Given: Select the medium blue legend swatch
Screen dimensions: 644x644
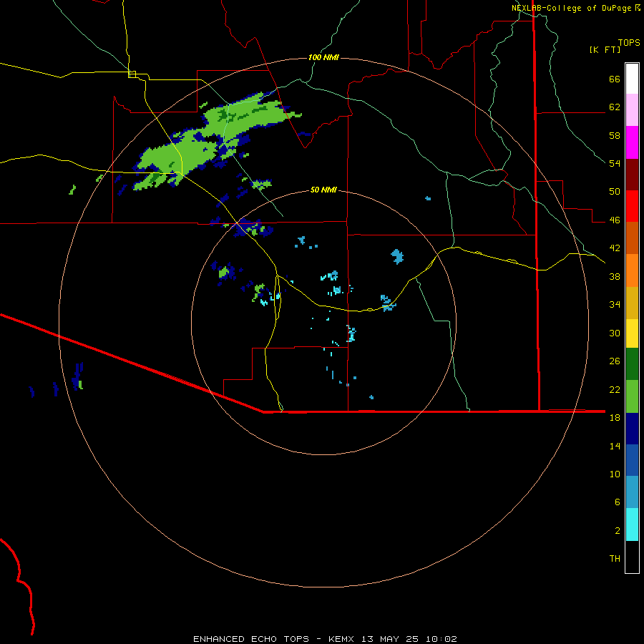Looking at the screenshot, I should [632, 460].
